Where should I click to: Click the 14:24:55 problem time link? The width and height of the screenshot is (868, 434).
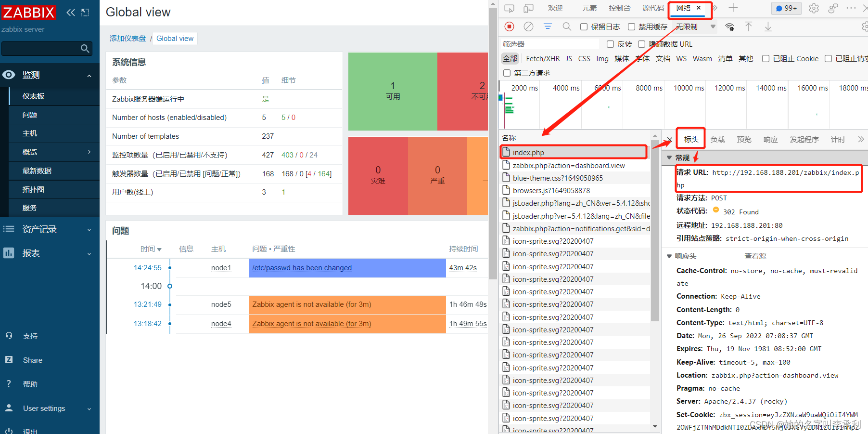pos(148,268)
